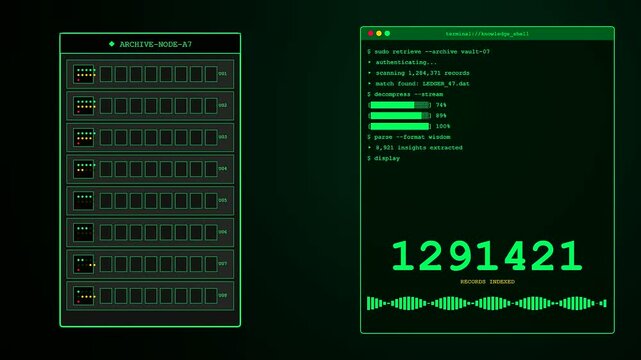The width and height of the screenshot is (641, 360).
Task: Select the first drive bay in unit 001
Action: coord(106,74)
